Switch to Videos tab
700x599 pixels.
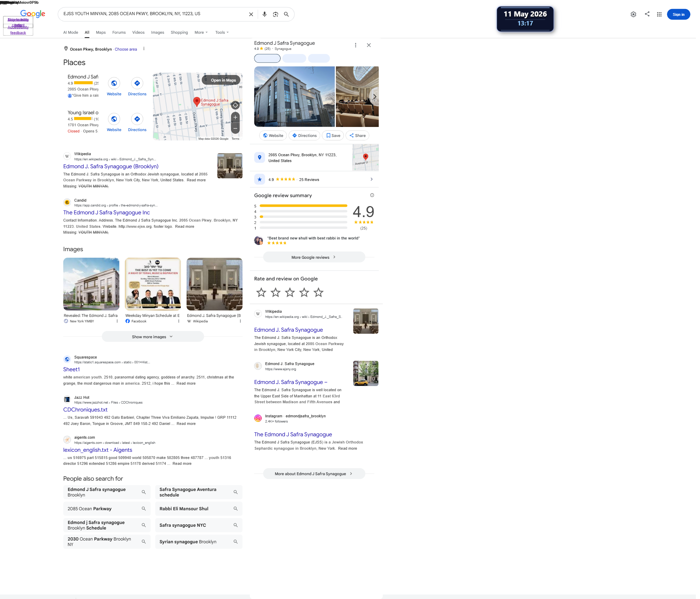[138, 32]
